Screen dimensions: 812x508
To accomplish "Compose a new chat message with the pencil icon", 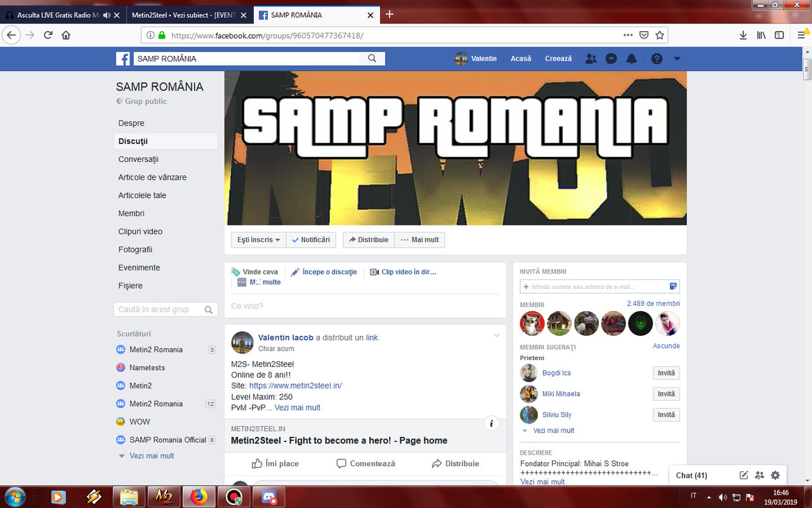I will point(742,475).
